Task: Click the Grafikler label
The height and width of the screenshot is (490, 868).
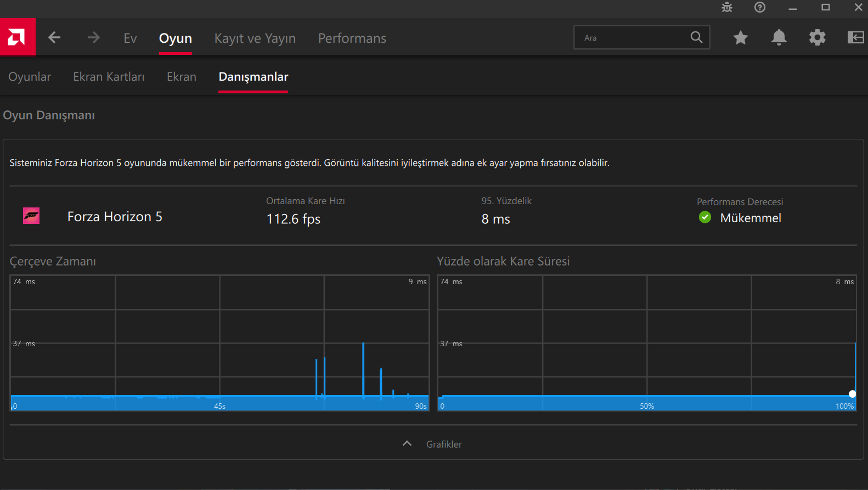Action: [444, 444]
